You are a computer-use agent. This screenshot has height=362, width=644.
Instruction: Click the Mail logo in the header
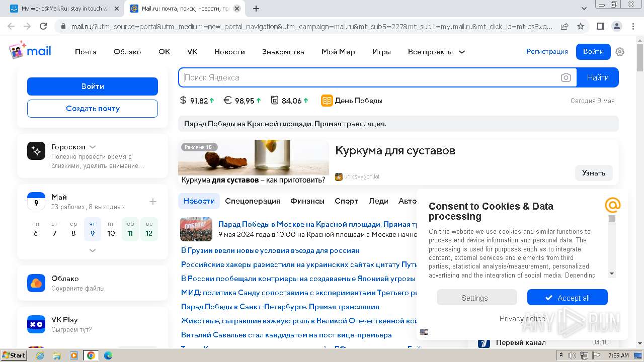click(x=30, y=51)
